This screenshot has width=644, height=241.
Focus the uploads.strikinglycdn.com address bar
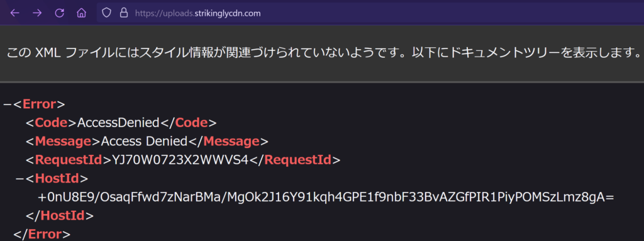pyautogui.click(x=370, y=13)
